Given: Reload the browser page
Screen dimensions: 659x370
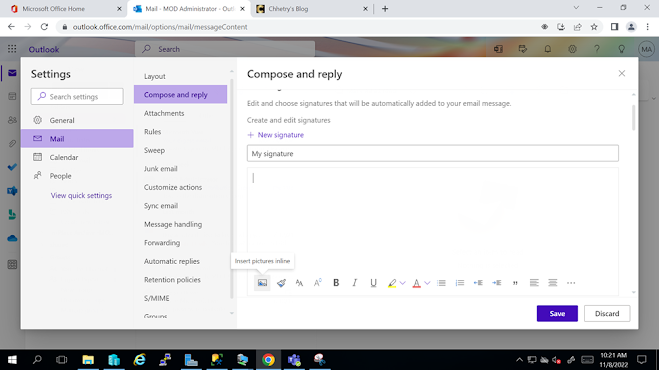Looking at the screenshot, I should (44, 26).
